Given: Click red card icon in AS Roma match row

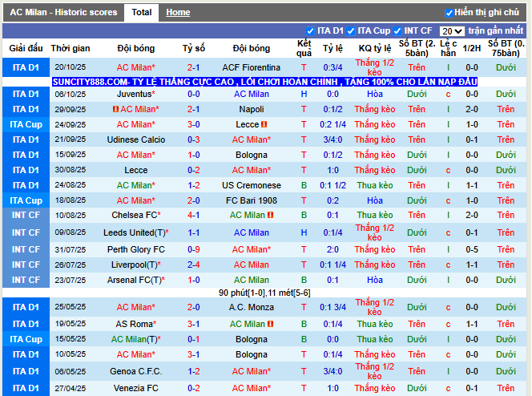Looking at the screenshot, I should [272, 324].
